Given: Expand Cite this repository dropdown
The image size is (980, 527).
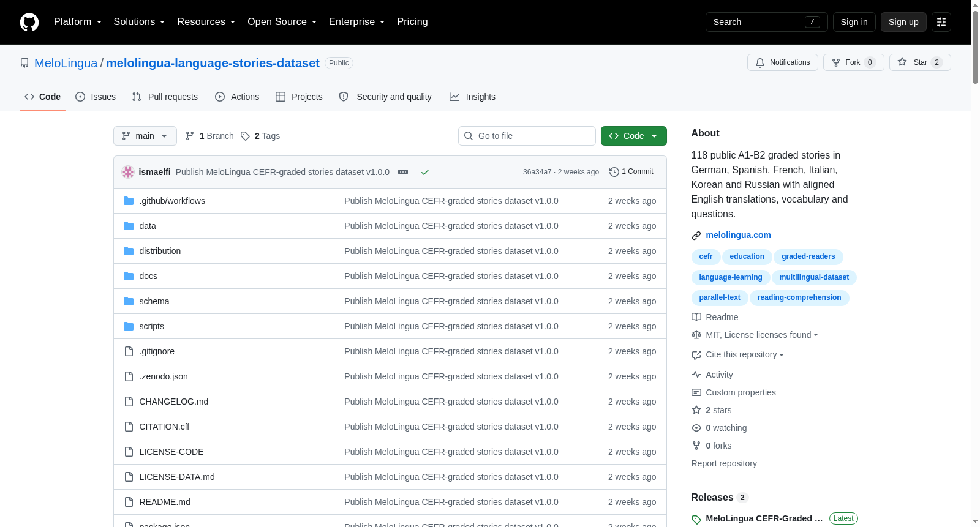Looking at the screenshot, I should tap(745, 354).
